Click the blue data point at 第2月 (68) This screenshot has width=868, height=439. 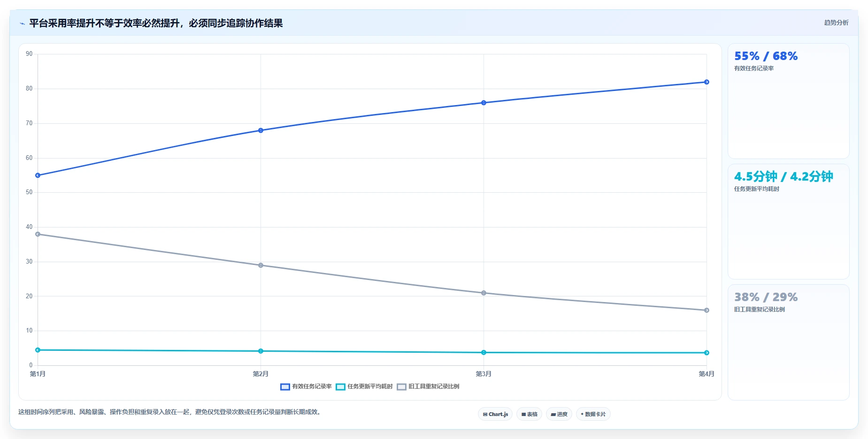pyautogui.click(x=261, y=130)
